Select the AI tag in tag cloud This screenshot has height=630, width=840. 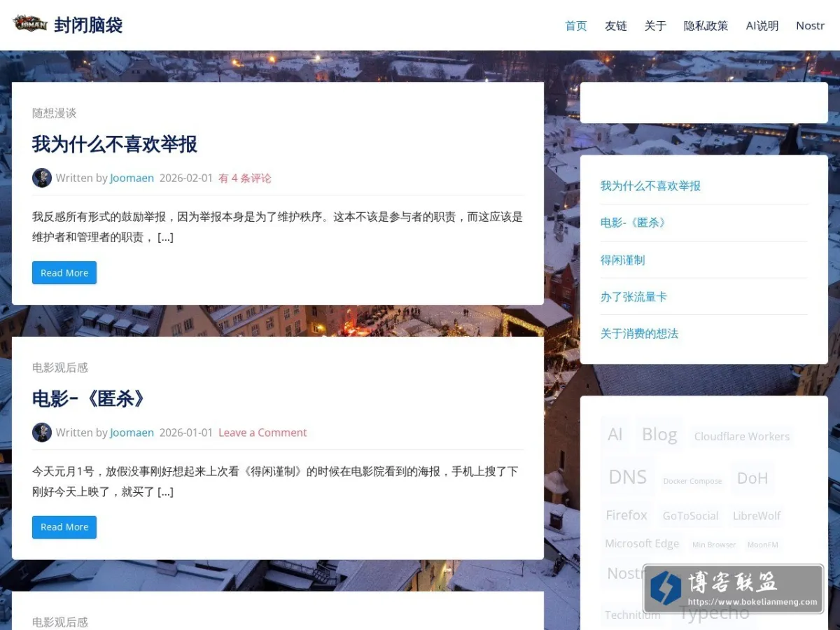pyautogui.click(x=615, y=435)
